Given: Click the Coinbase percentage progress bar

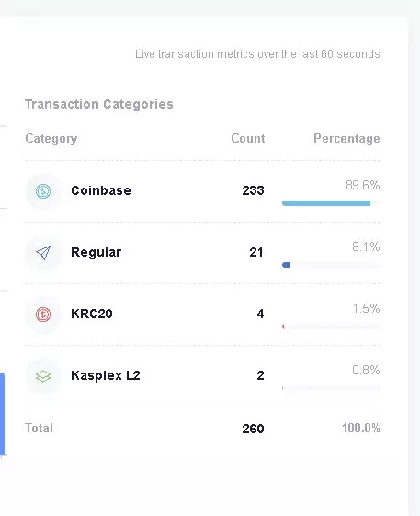Looking at the screenshot, I should [x=331, y=203].
